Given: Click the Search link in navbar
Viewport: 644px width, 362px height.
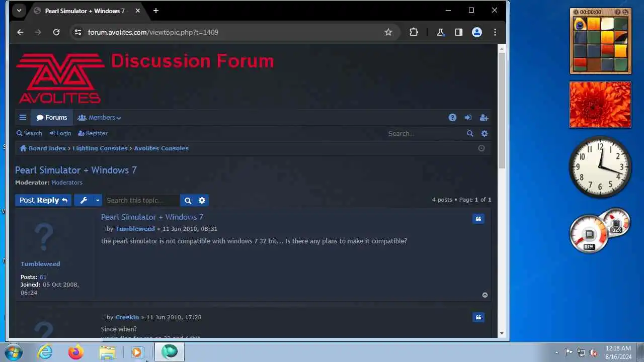Looking at the screenshot, I should [29, 133].
